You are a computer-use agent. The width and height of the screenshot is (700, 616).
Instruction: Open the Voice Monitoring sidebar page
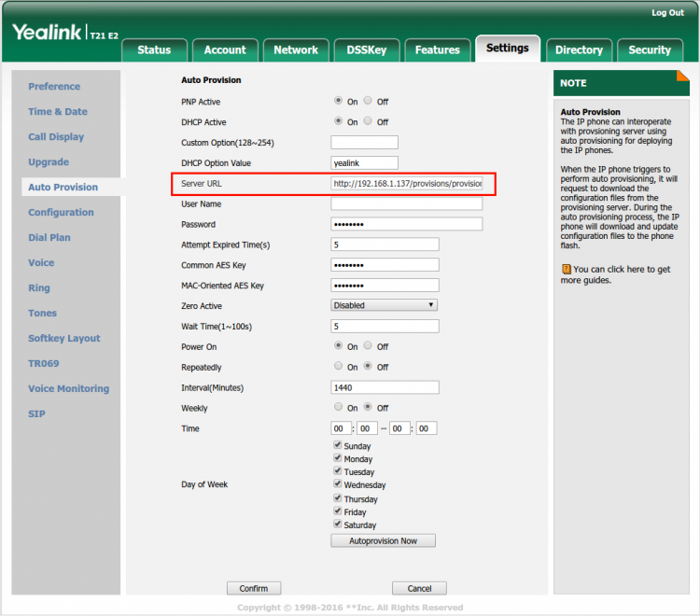68,388
